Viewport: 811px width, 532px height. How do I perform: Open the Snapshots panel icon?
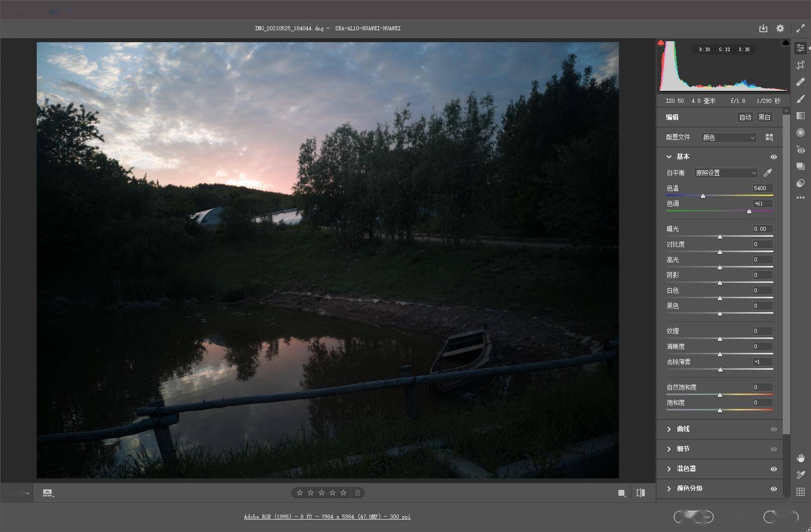800,166
